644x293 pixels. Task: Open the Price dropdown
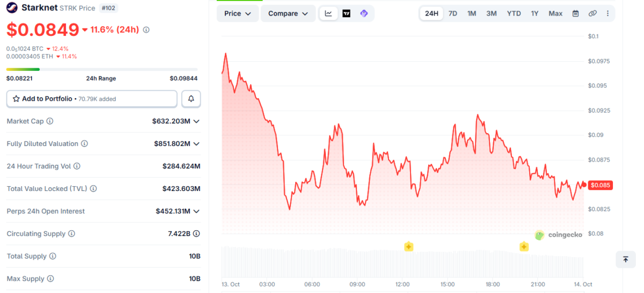point(238,13)
